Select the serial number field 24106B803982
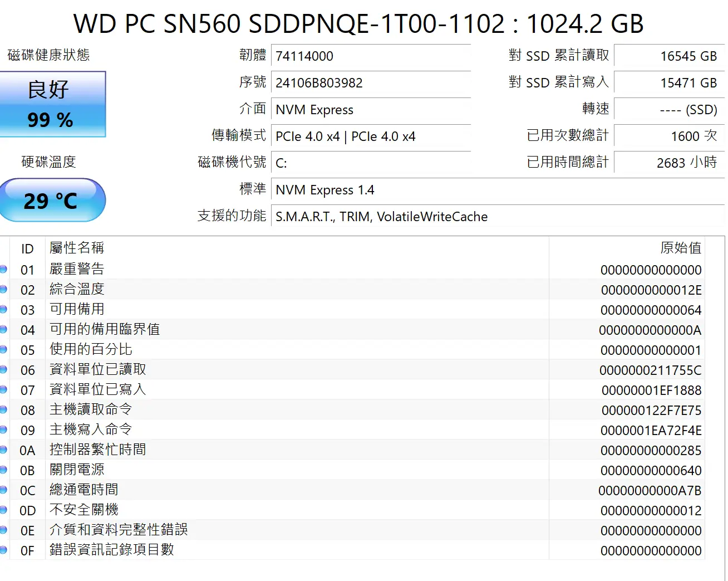Screen dimensions: 728x581 (370, 83)
